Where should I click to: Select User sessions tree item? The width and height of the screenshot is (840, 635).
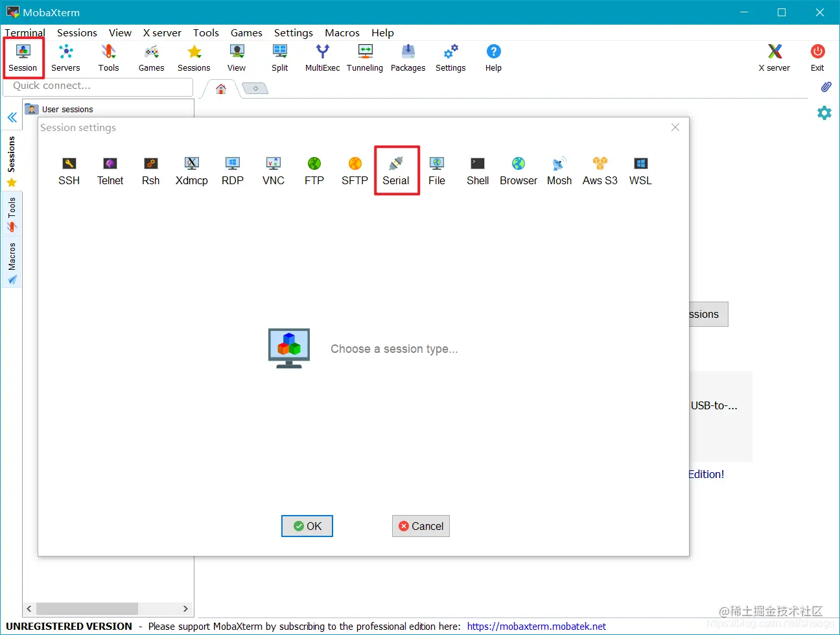tap(67, 110)
